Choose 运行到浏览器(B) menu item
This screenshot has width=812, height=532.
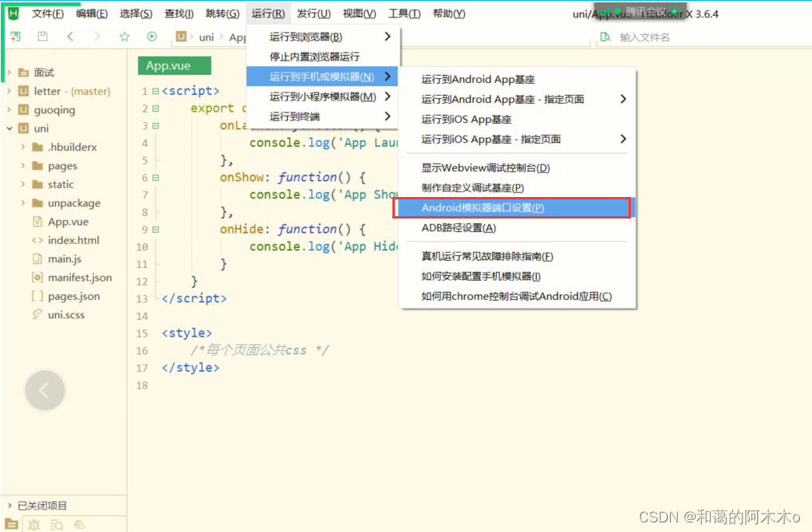pyautogui.click(x=323, y=37)
